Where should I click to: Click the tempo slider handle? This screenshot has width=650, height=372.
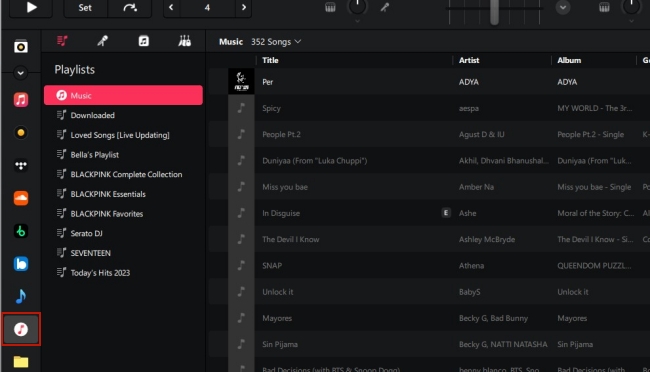tap(494, 12)
